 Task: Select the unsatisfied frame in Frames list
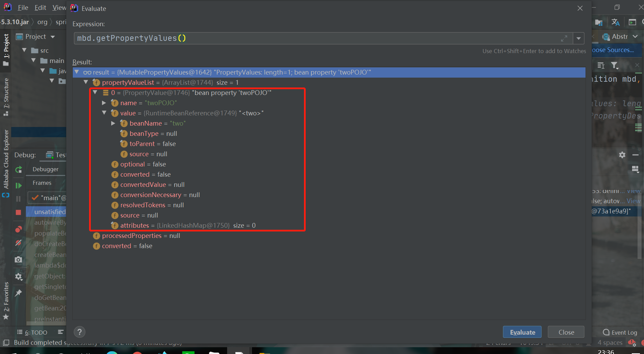tap(46, 212)
